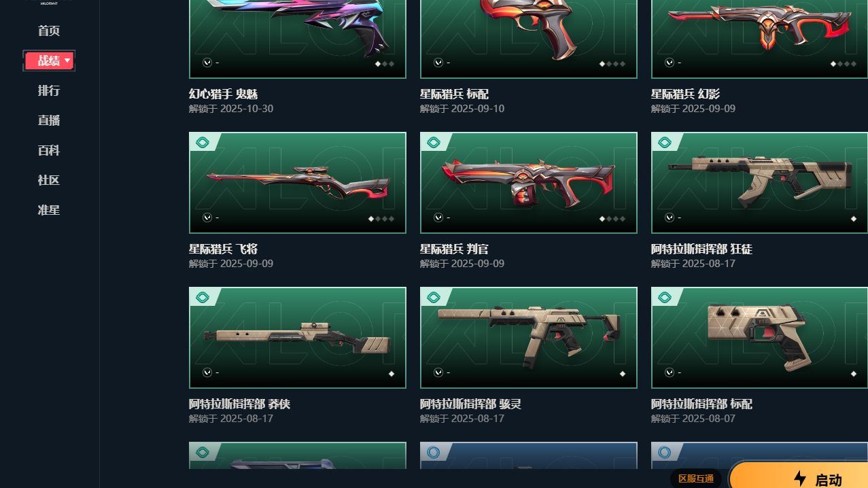Image resolution: width=868 pixels, height=488 pixels.
Task: Click the lightning icon on the 启动 button
Action: (800, 479)
